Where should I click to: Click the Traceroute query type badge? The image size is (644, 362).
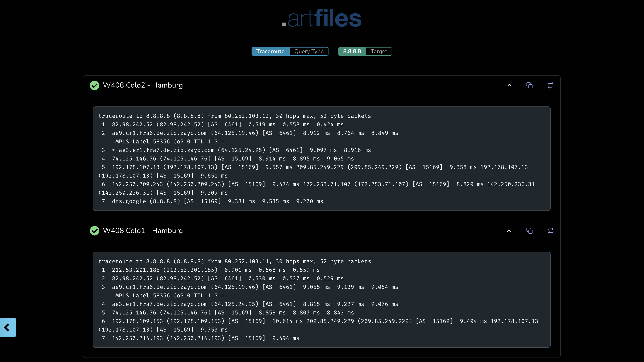pyautogui.click(x=270, y=51)
